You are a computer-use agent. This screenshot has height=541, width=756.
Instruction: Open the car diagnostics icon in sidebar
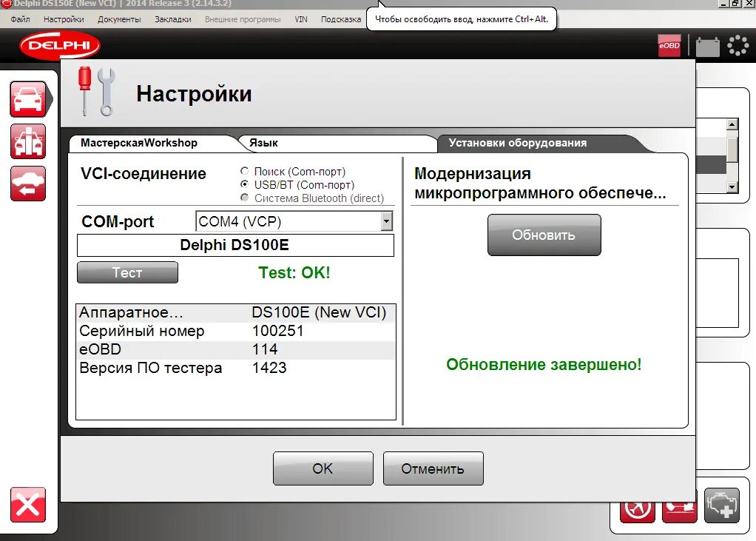[28, 99]
